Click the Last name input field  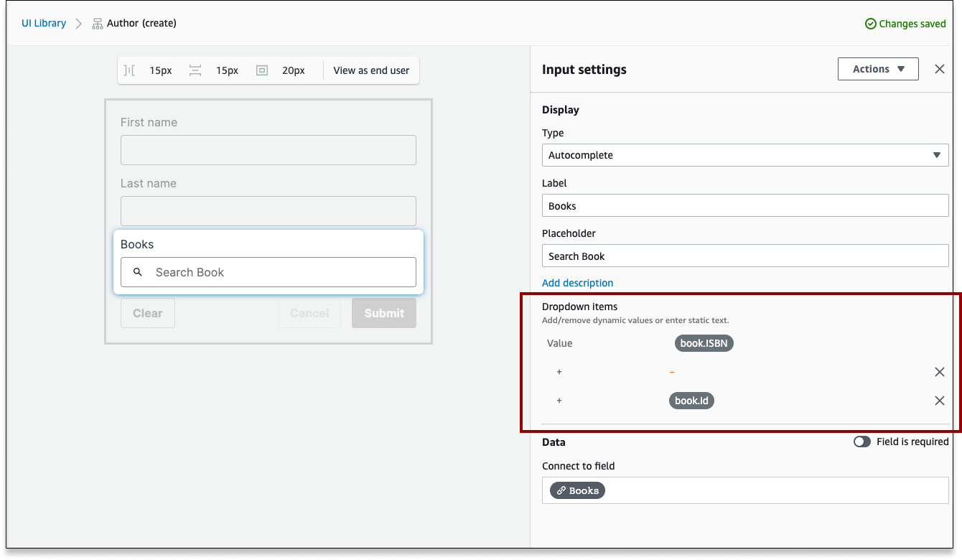click(268, 211)
